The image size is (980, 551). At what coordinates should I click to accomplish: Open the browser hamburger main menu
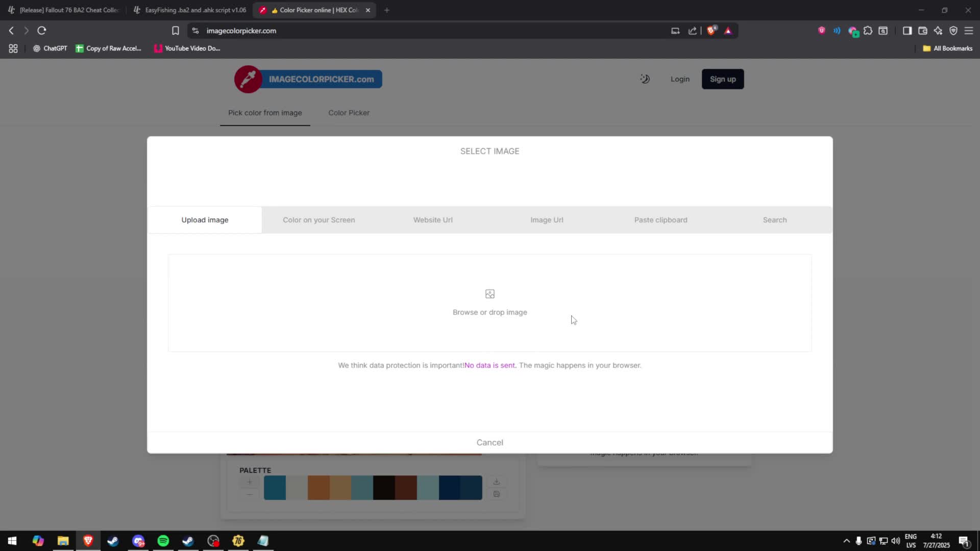click(x=968, y=31)
